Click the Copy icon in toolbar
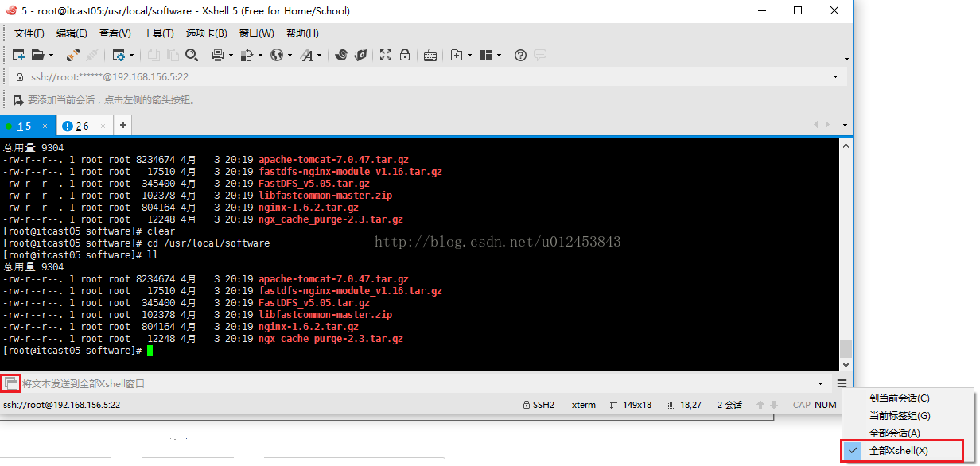980x466 pixels. click(x=154, y=55)
